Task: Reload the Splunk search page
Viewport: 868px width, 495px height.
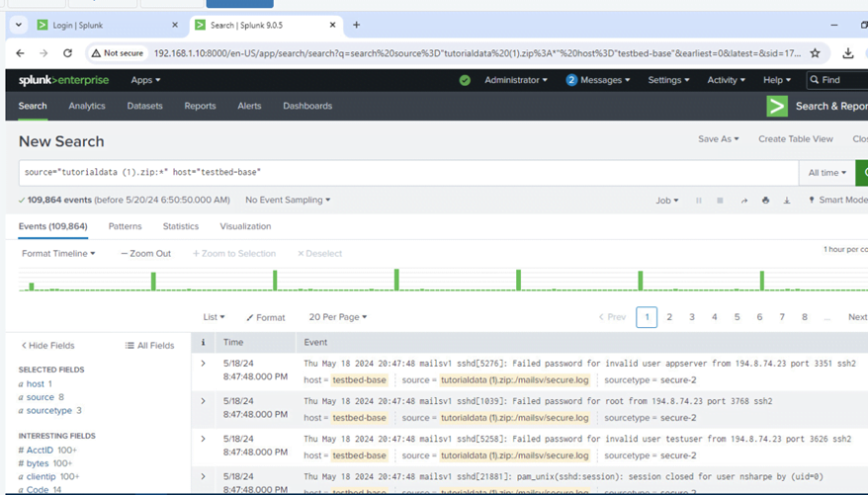Action: point(67,53)
